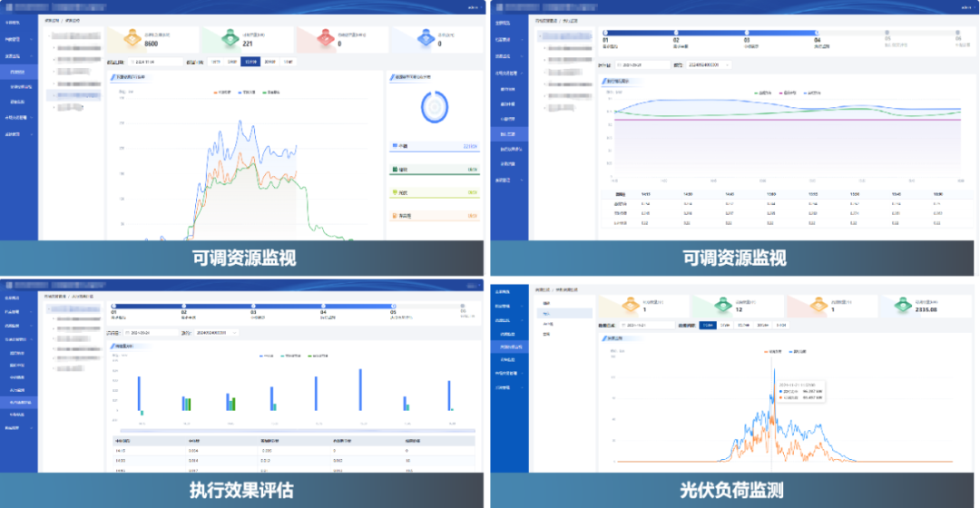Click the calendar icon in the 光伏负荷监测 date field
This screenshot has width=980, height=508.
[623, 326]
